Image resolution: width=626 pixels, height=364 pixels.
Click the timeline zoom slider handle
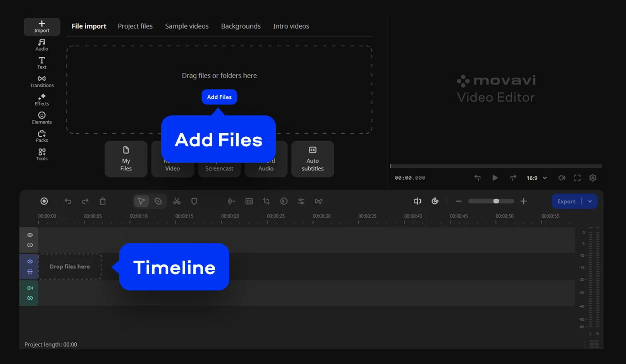496,201
